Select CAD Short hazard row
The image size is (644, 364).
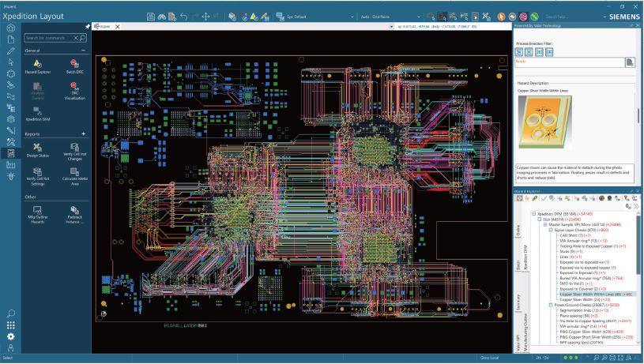point(575,235)
